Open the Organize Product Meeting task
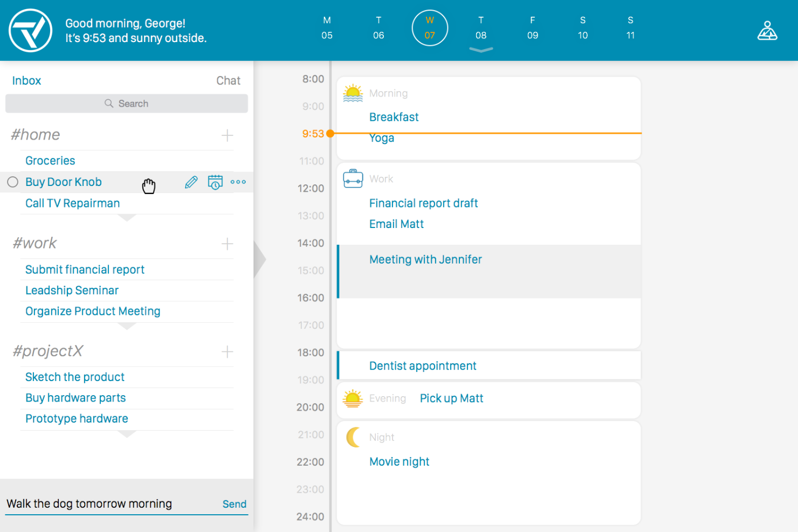798x532 pixels. pos(93,312)
